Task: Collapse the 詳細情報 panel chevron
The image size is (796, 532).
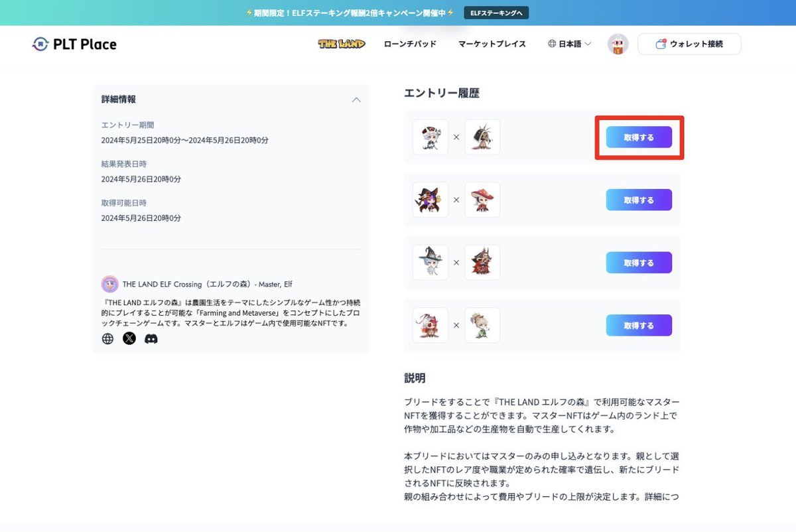Action: pos(356,100)
